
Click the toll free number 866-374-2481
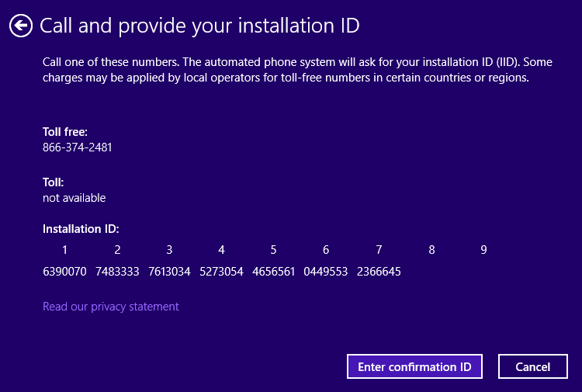point(78,147)
